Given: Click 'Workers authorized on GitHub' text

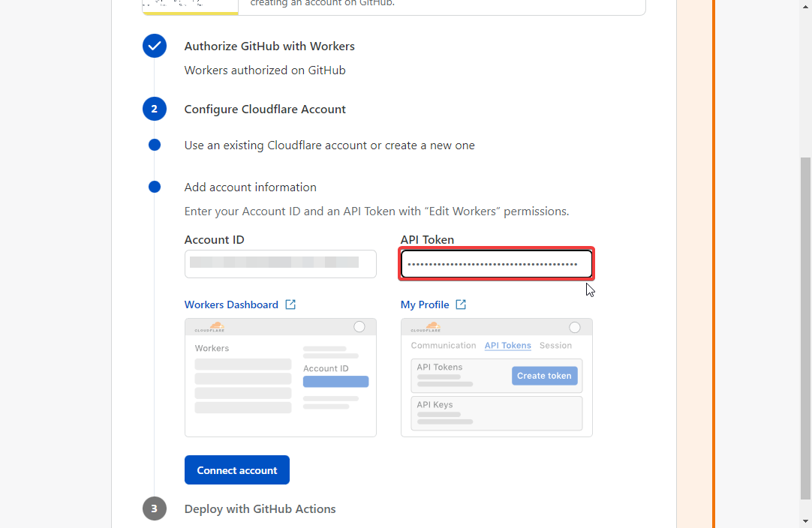Looking at the screenshot, I should tap(265, 70).
